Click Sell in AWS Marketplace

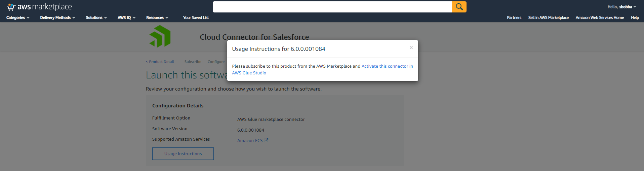pyautogui.click(x=548, y=18)
